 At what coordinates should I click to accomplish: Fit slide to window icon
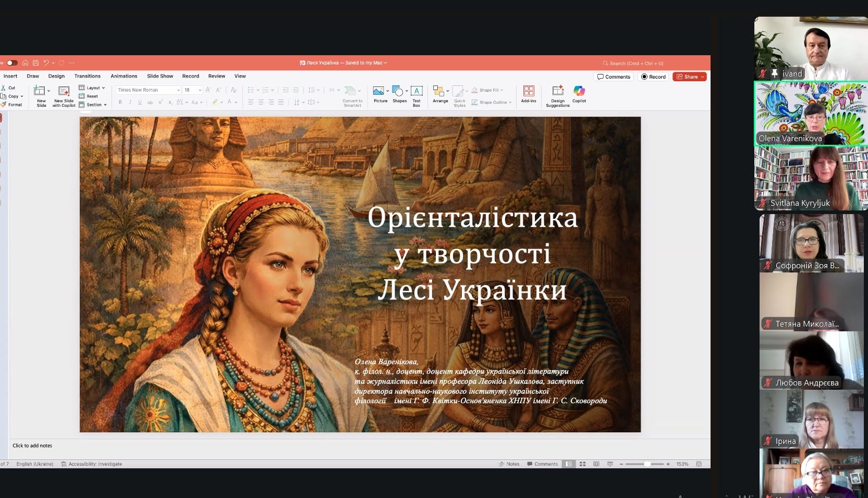pyautogui.click(x=699, y=464)
